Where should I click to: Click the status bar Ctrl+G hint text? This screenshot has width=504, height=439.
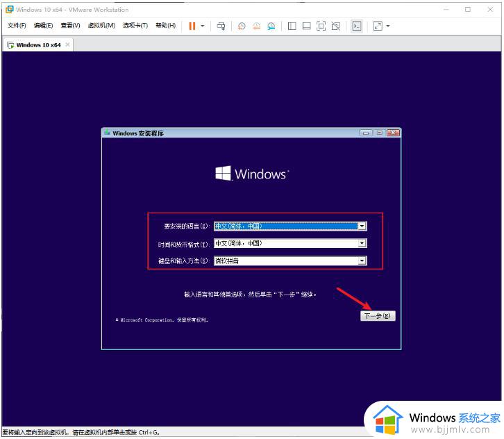81,432
